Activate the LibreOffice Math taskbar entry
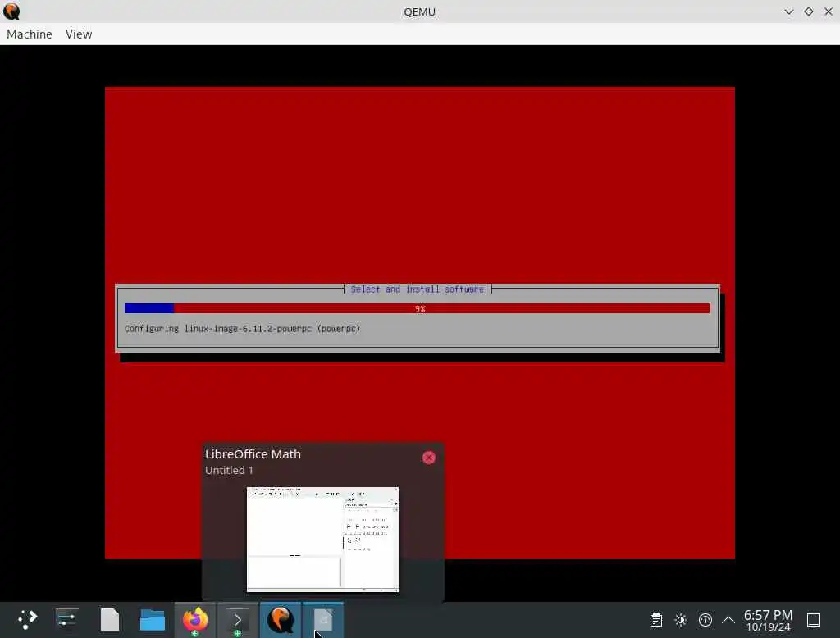840x638 pixels. click(323, 620)
